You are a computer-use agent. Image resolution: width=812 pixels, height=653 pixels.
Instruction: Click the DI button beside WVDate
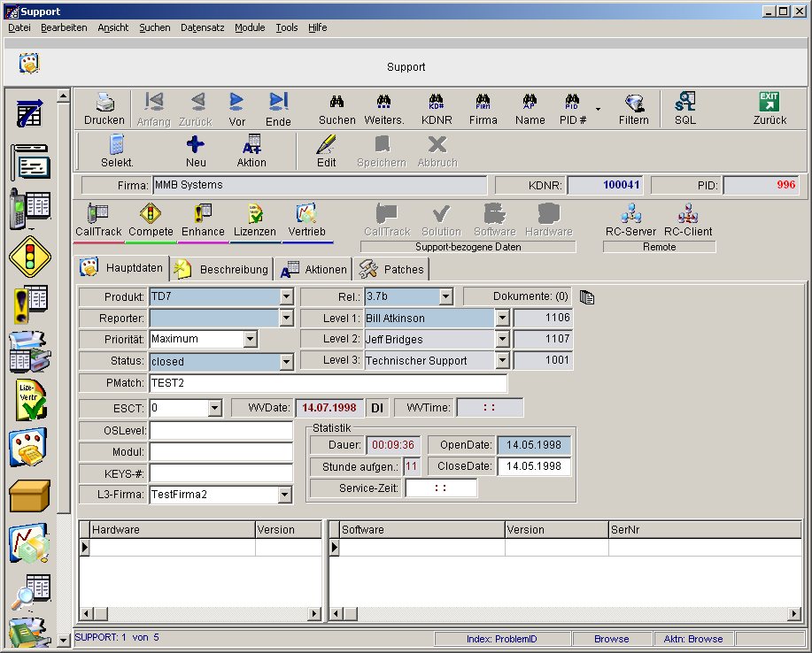[x=376, y=408]
